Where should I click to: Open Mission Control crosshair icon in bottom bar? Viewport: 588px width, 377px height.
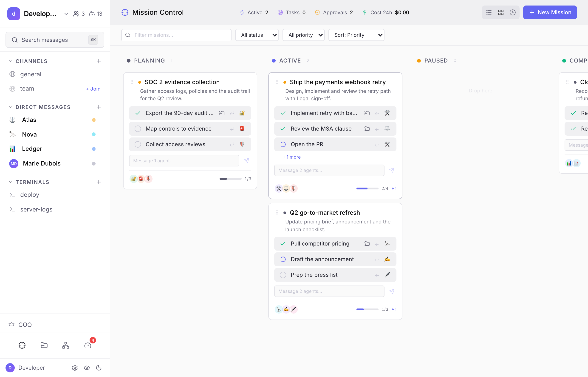[x=22, y=345]
